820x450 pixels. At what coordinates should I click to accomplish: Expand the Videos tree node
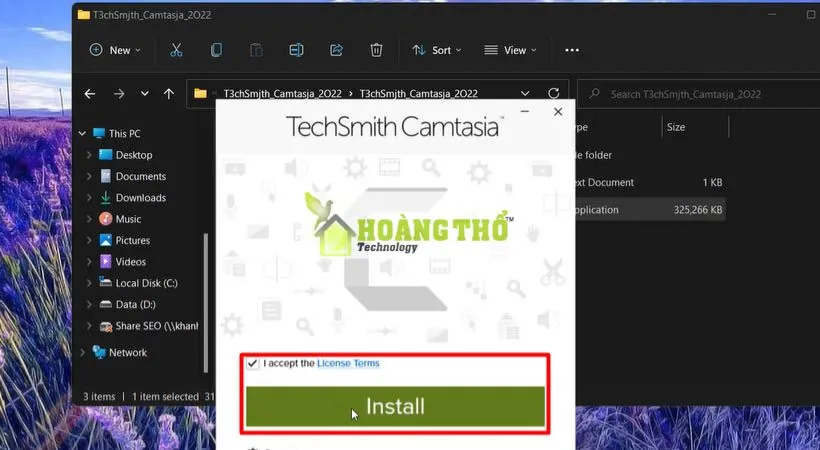click(89, 262)
